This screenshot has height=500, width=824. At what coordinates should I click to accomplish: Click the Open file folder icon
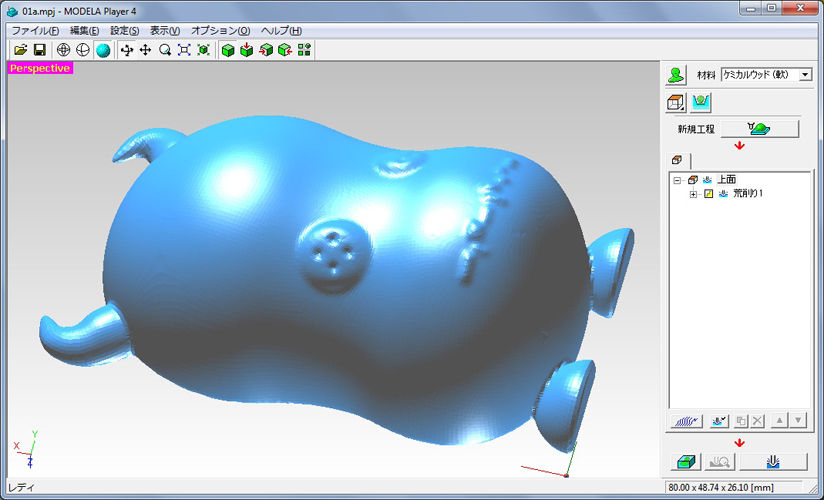pyautogui.click(x=20, y=50)
